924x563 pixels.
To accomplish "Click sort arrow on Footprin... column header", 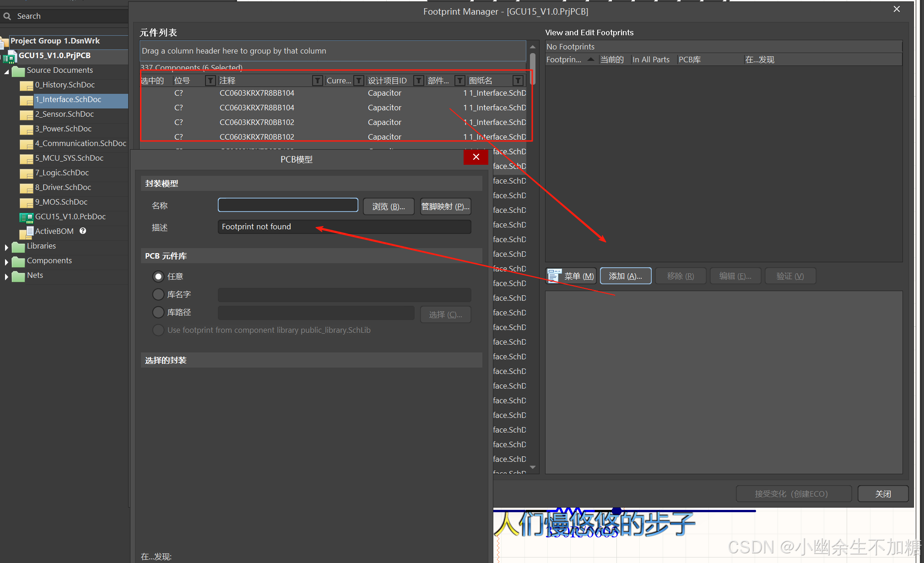I will tap(591, 59).
